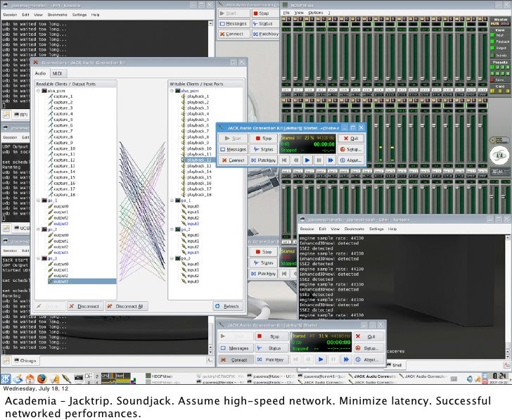
Task: Collapse the go_2 node under Readable Clients
Action: [x=39, y=229]
